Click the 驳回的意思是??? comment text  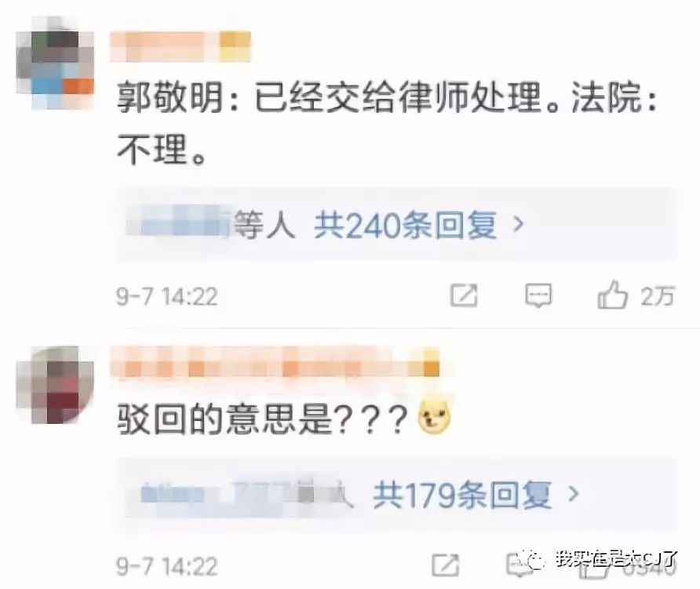(262, 419)
